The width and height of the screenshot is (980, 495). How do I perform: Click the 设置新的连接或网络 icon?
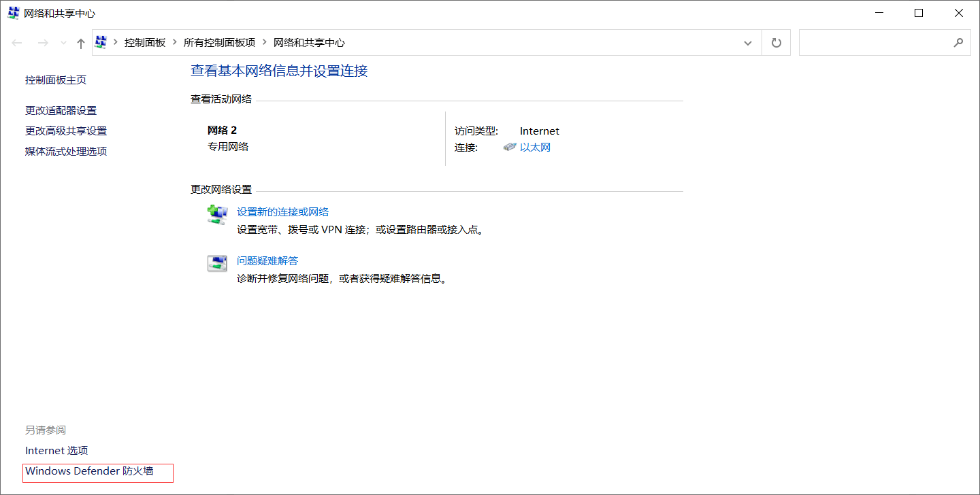tap(216, 215)
